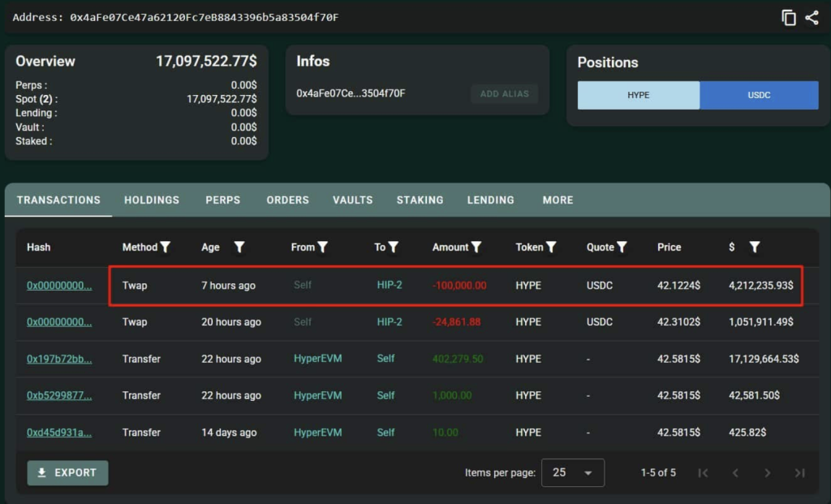Open the Age column filter icon
Screen dimensions: 831x504
(x=239, y=247)
